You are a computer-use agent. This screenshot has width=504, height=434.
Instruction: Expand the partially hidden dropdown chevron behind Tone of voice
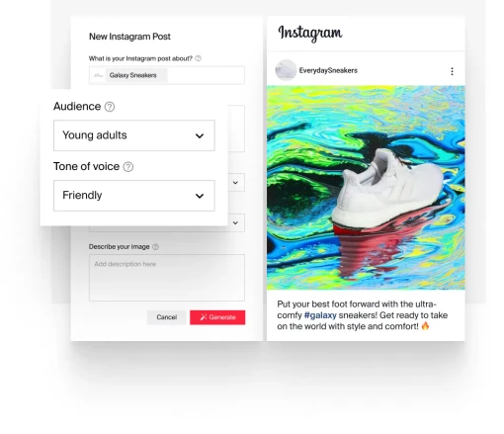(235, 183)
